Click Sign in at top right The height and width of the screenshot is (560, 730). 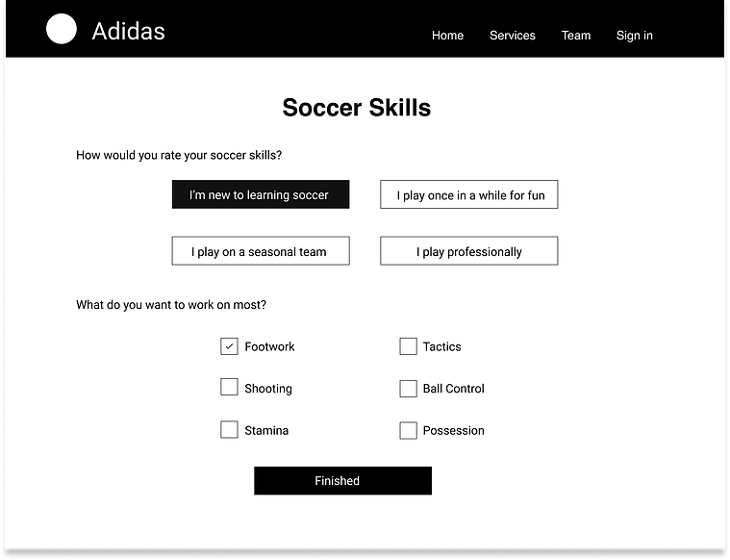point(634,36)
